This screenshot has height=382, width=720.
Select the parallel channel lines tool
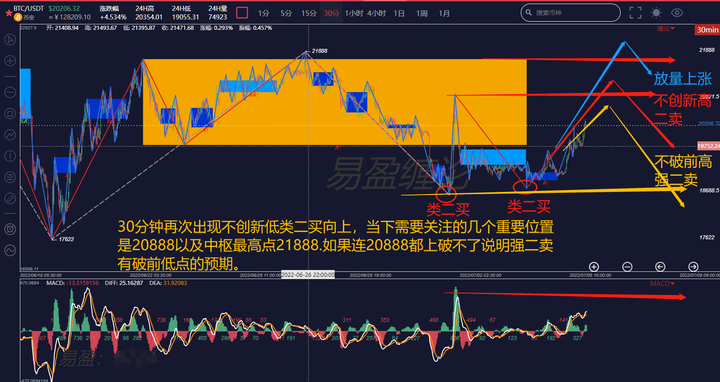10,177
